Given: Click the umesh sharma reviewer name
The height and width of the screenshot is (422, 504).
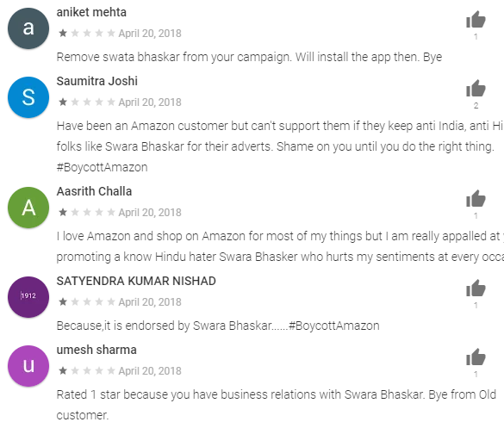Looking at the screenshot, I should point(96,350).
